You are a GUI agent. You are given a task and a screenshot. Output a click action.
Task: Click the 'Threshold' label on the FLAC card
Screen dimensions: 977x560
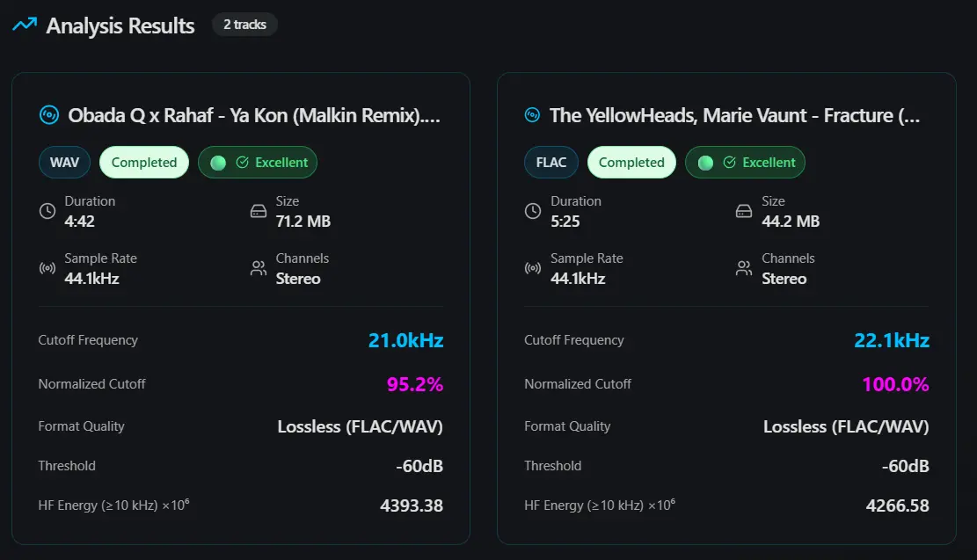[x=552, y=465]
